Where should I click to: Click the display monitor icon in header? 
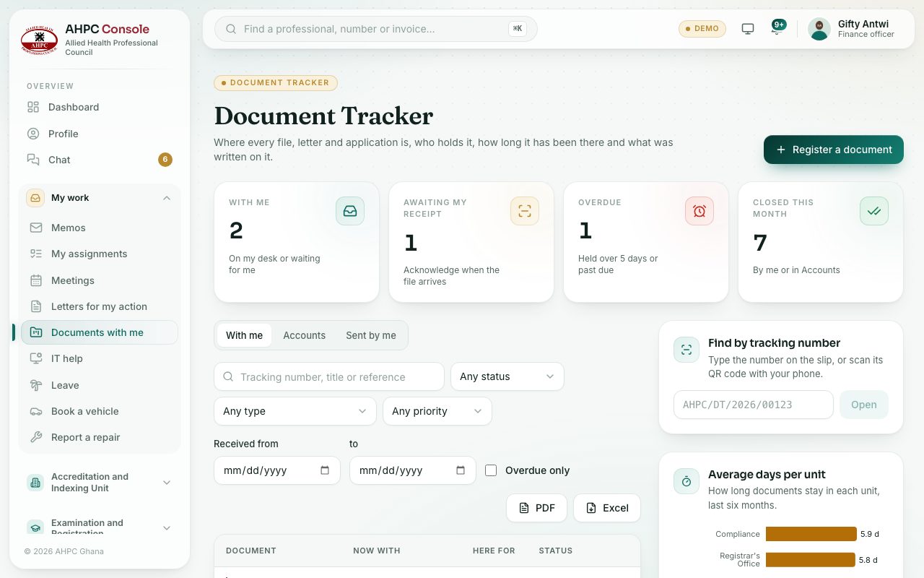click(x=748, y=29)
